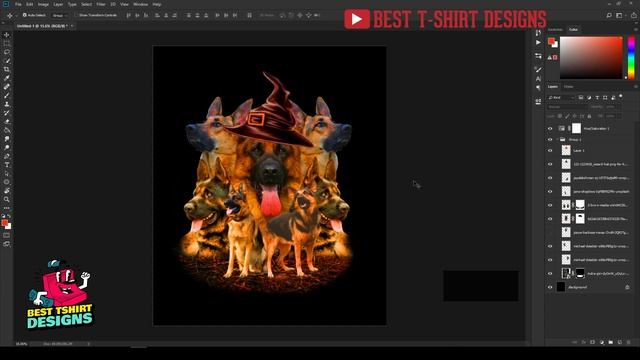Select the Shape tool
Image resolution: width=640 pixels, height=360 pixels.
[x=7, y=182]
